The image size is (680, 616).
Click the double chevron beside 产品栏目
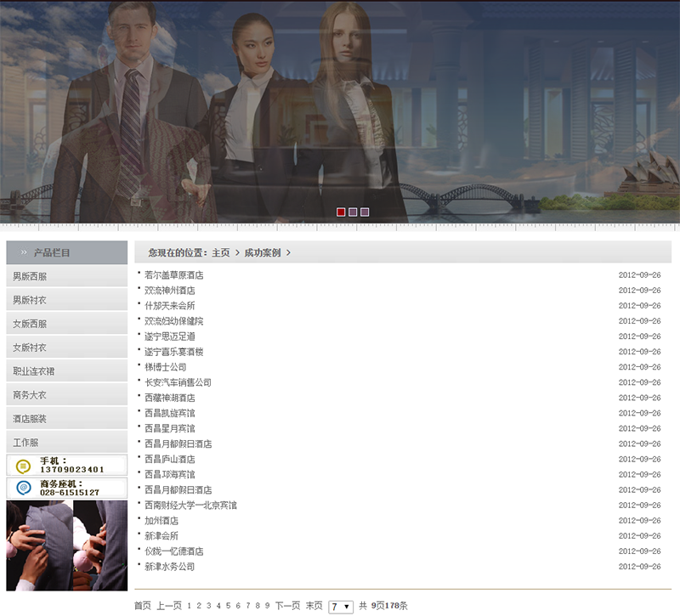coord(24,253)
